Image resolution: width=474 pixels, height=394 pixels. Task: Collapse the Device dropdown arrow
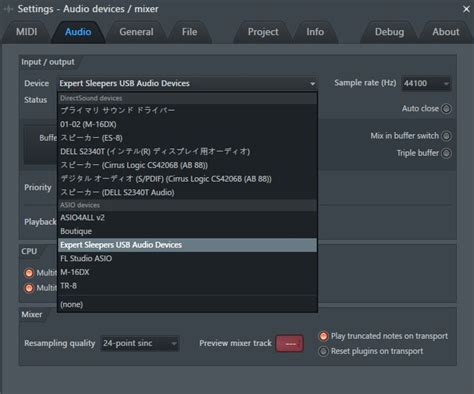tap(312, 84)
